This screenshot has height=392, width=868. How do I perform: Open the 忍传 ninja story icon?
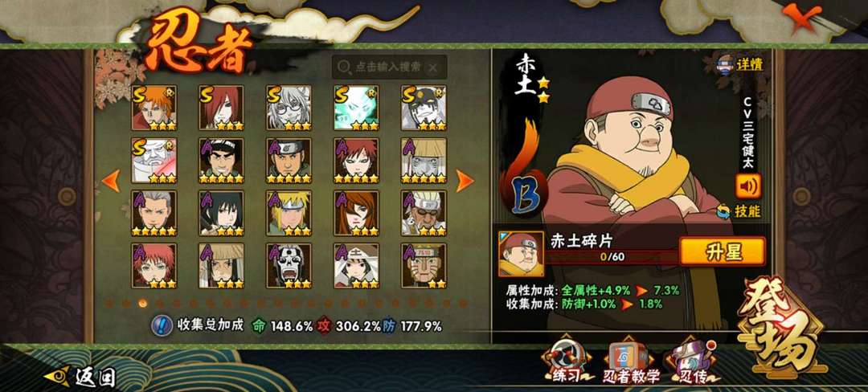coord(692,363)
